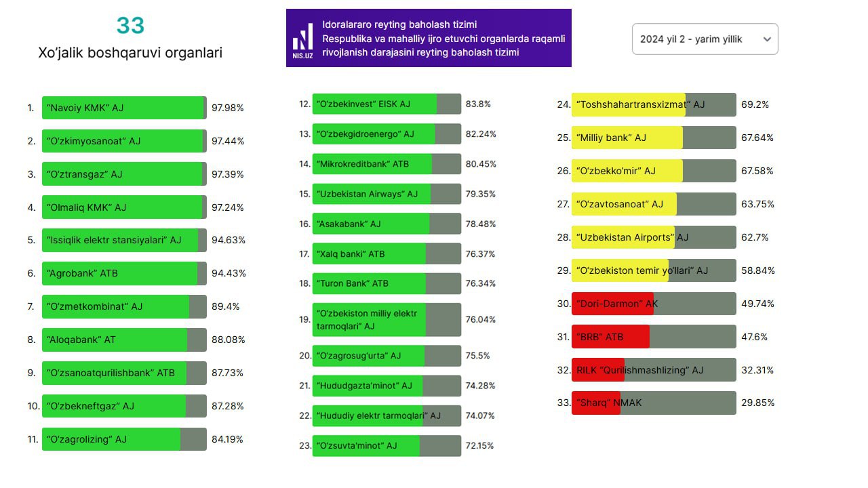This screenshot has height=488, width=868.
Task: Select the red "Dori-Darmon" AK bar
Action: click(654, 304)
